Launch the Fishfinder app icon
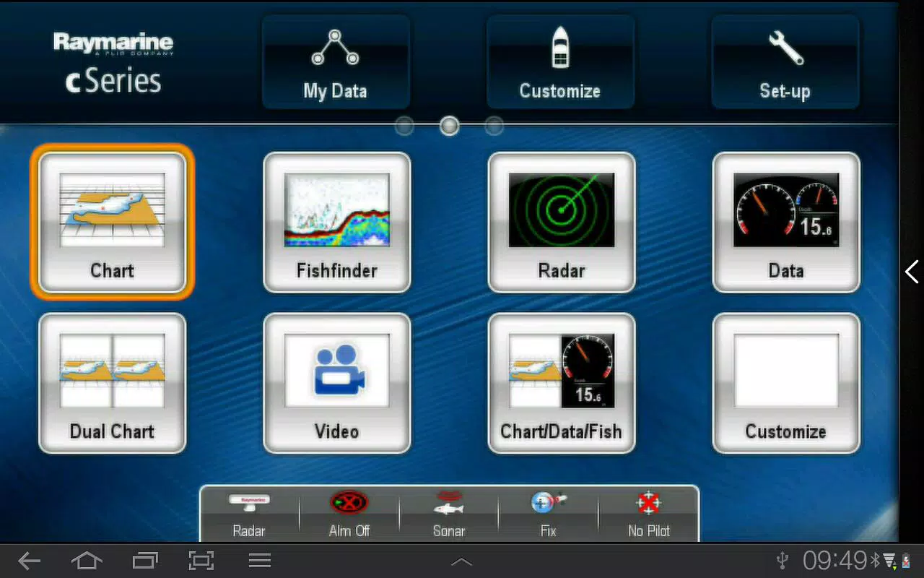 pos(336,223)
